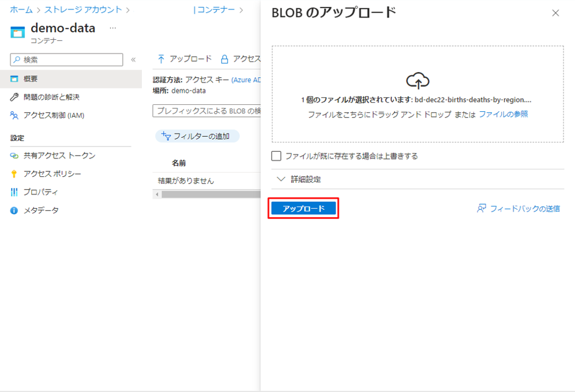
Task: Open demo-data more options ellipsis
Action: click(112, 28)
